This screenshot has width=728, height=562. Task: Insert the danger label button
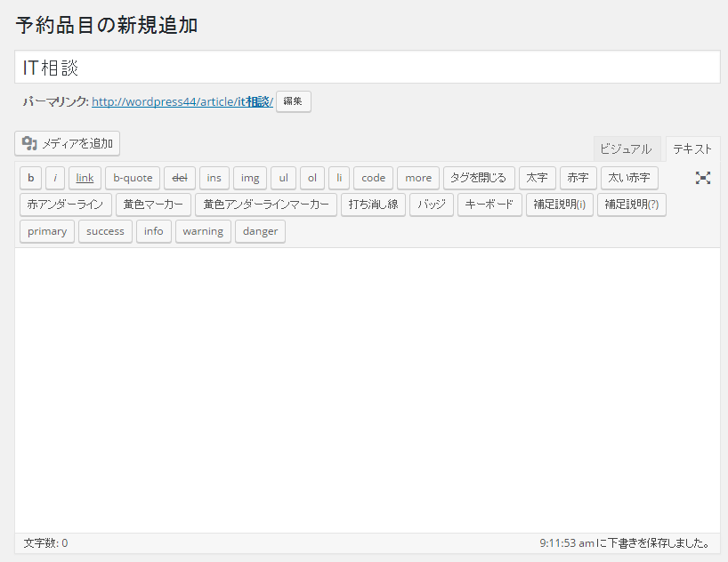[260, 231]
